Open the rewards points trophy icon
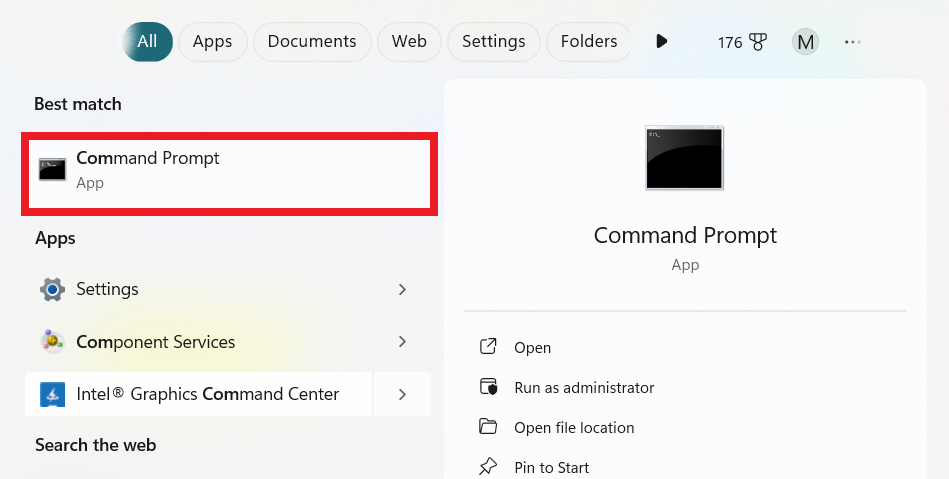The width and height of the screenshot is (949, 479). 757,42
